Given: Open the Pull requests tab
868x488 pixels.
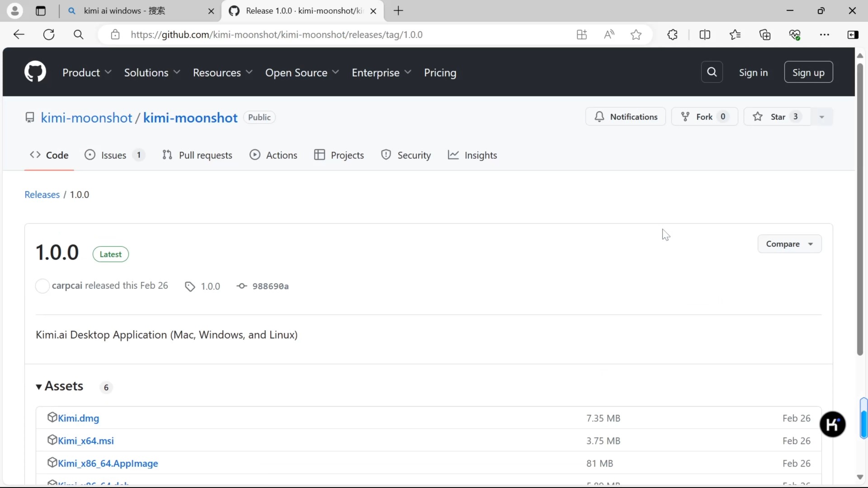Looking at the screenshot, I should (x=197, y=155).
